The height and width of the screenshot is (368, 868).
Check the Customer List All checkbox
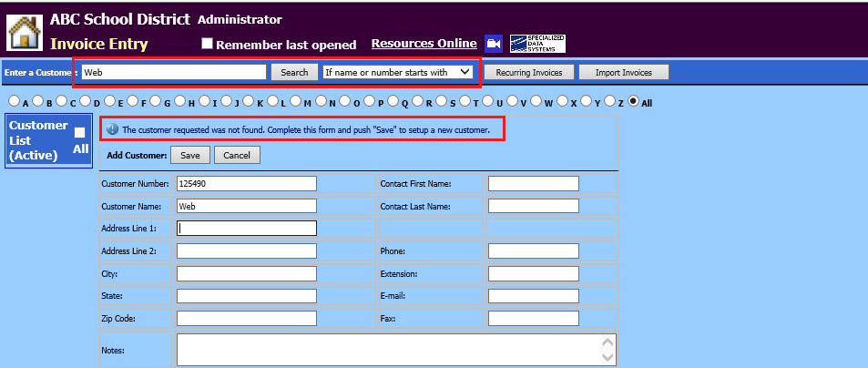tap(79, 133)
